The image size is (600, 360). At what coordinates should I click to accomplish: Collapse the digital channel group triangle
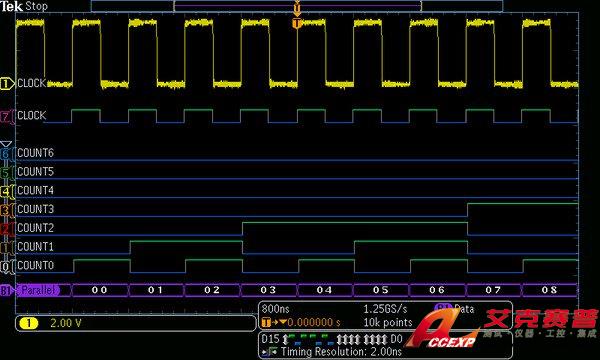click(x=6, y=144)
